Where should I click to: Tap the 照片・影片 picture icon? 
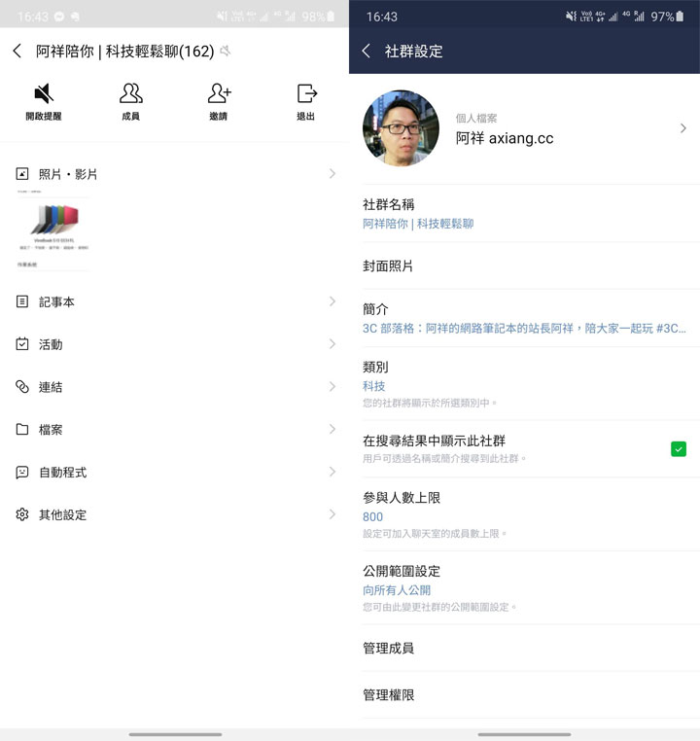click(x=22, y=174)
